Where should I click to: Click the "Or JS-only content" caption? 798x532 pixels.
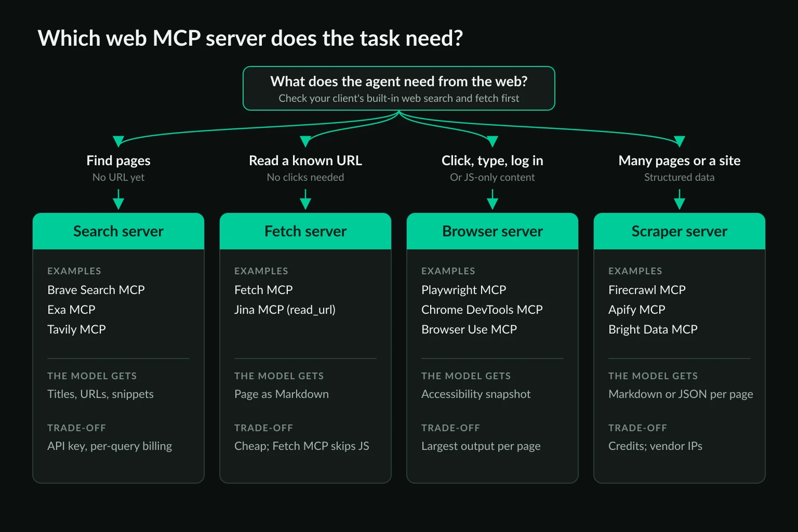(x=493, y=177)
